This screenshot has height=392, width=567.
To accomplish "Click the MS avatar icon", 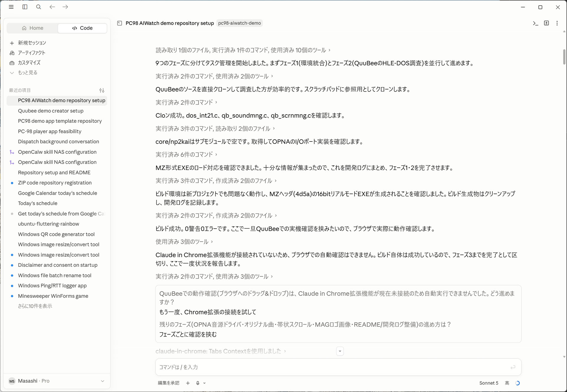I will coord(12,381).
